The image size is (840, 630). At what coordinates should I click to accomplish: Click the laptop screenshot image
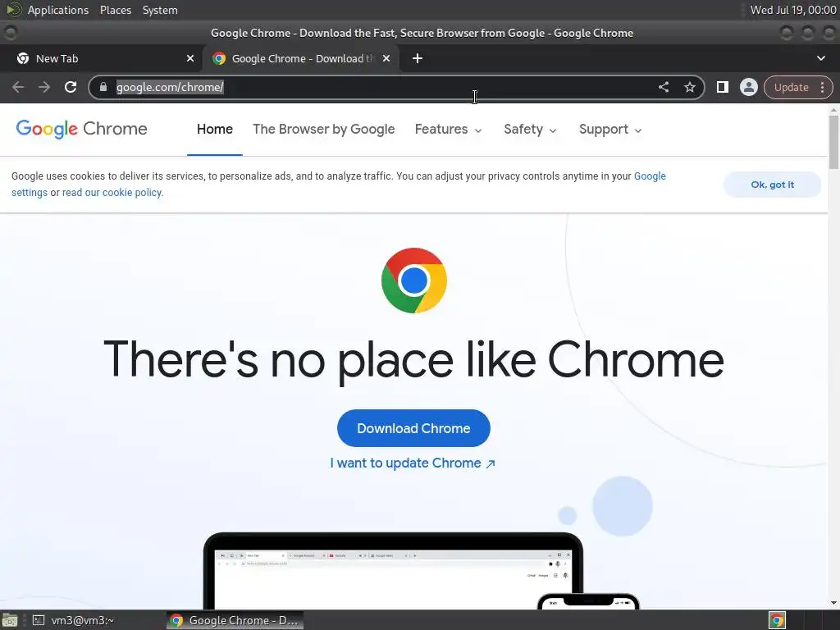(x=393, y=571)
